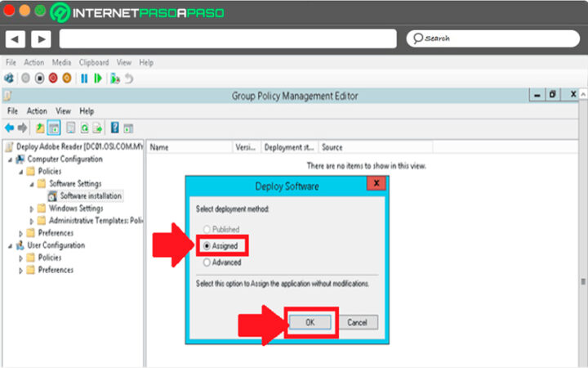The image size is (588, 368).
Task: Click the Refresh icon in the editor toolbar
Action: (x=84, y=128)
